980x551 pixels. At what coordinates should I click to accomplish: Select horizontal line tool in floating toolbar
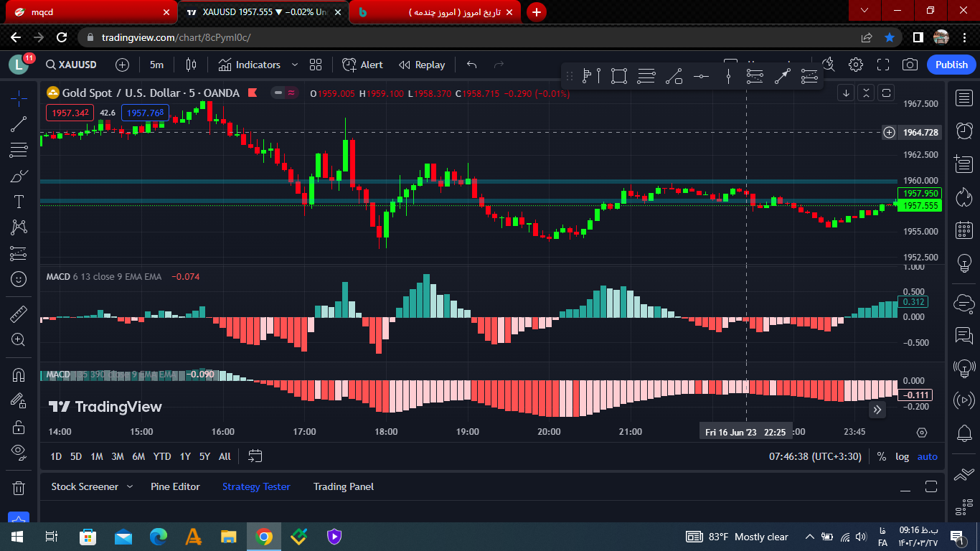(x=701, y=76)
